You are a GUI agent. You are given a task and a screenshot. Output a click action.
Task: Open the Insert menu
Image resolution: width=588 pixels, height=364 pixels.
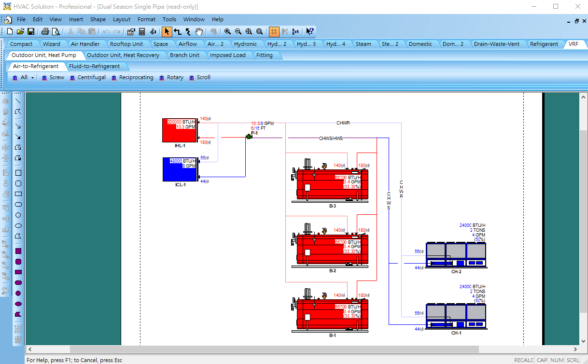(76, 19)
